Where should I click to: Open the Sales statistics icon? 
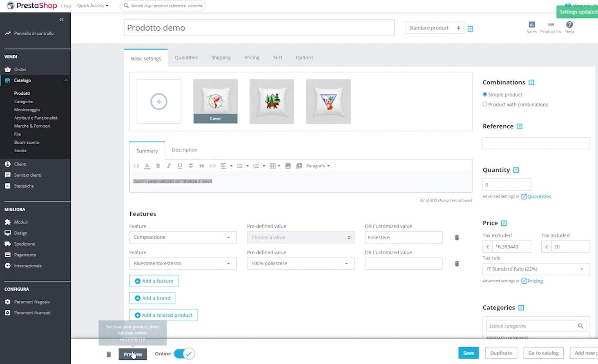[531, 25]
